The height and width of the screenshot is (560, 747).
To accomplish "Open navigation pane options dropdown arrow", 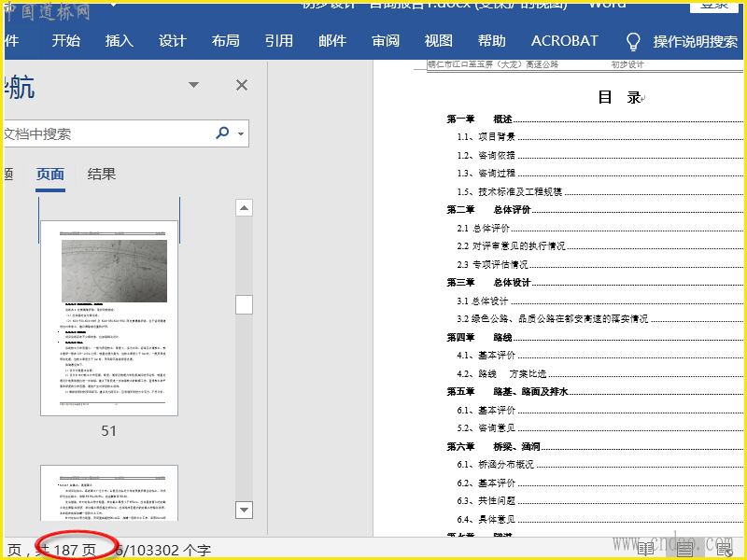I will pos(193,85).
